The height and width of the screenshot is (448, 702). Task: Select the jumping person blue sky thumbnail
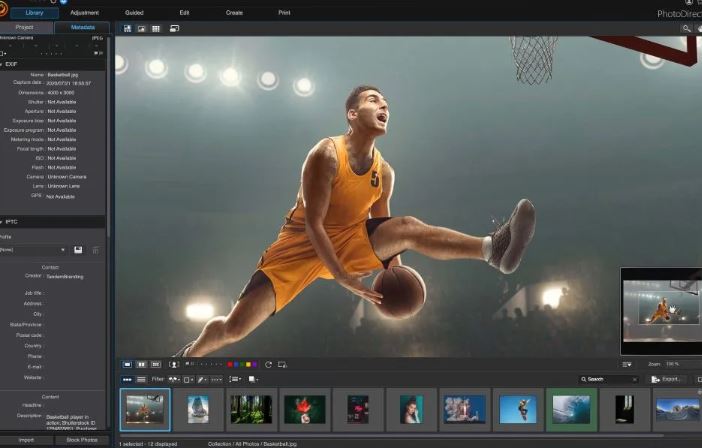[518, 410]
